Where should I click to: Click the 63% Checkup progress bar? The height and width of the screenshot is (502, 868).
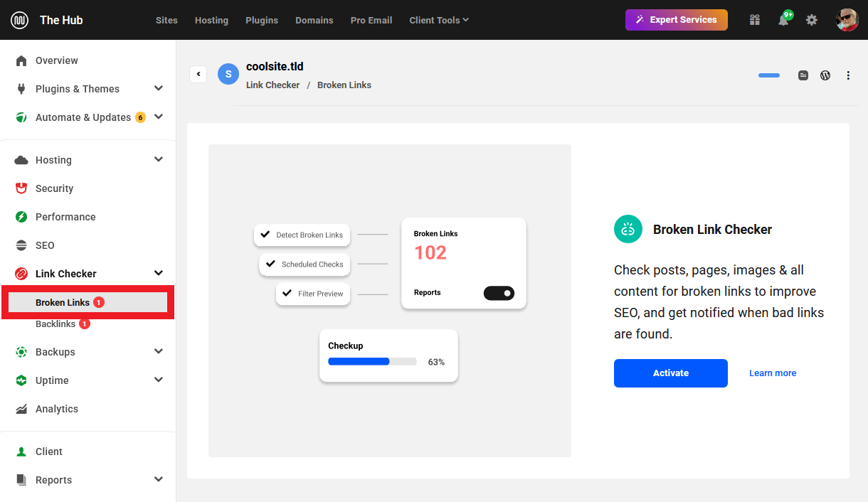tap(372, 361)
